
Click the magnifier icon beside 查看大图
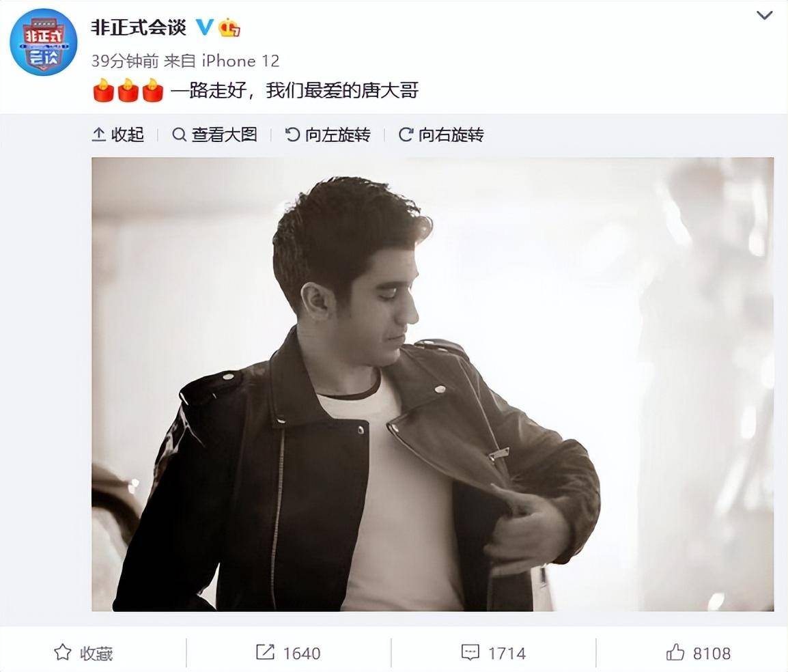[x=179, y=135]
